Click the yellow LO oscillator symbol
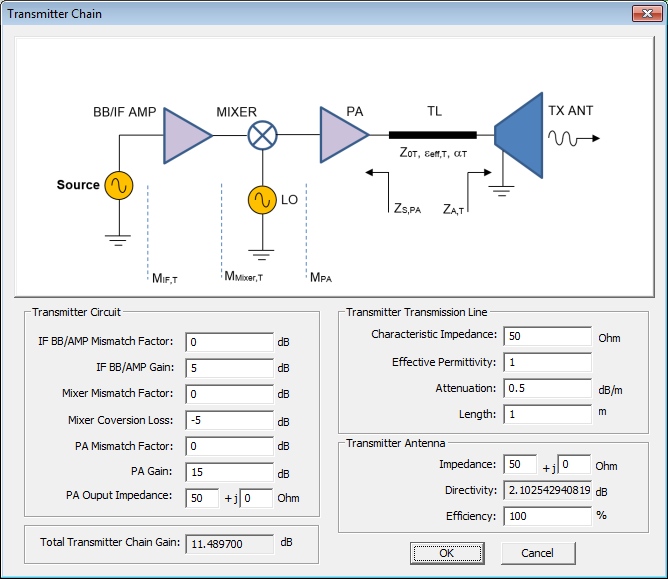Viewport: 668px width, 579px height. point(262,200)
